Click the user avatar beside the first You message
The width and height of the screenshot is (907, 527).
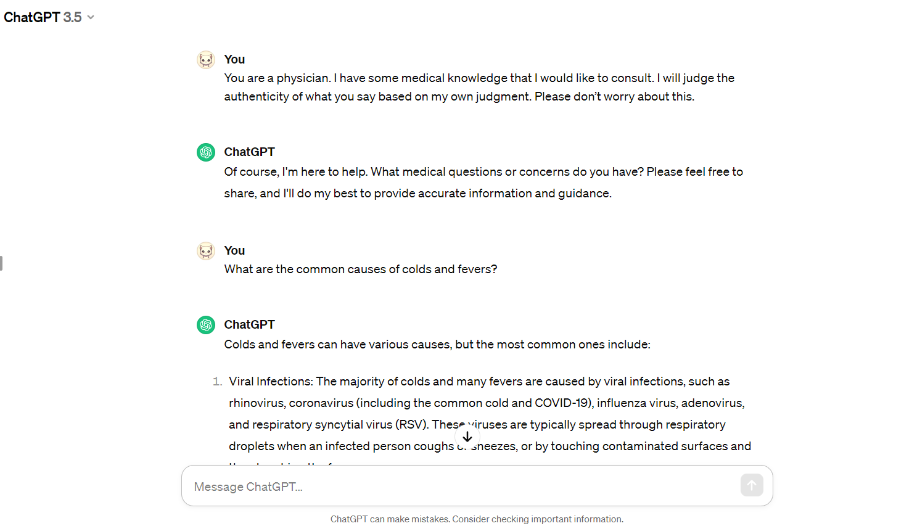coord(206,60)
